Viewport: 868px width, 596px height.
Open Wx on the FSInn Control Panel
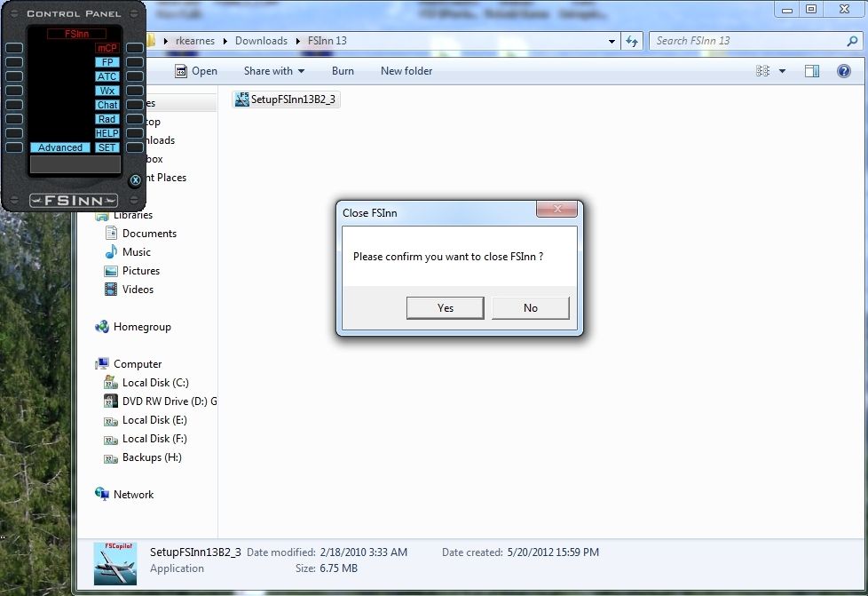point(107,91)
